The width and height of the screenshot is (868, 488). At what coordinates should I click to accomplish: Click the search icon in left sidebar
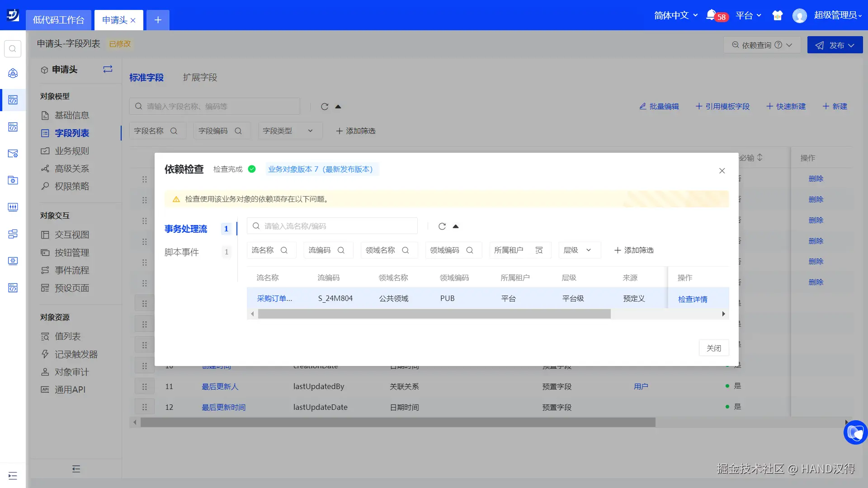pyautogui.click(x=13, y=49)
